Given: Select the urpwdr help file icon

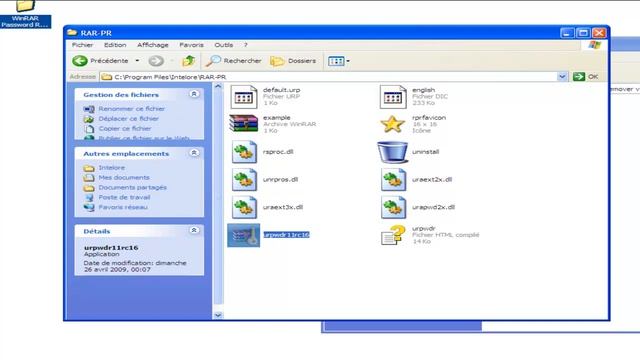Looking at the screenshot, I should coord(393,235).
